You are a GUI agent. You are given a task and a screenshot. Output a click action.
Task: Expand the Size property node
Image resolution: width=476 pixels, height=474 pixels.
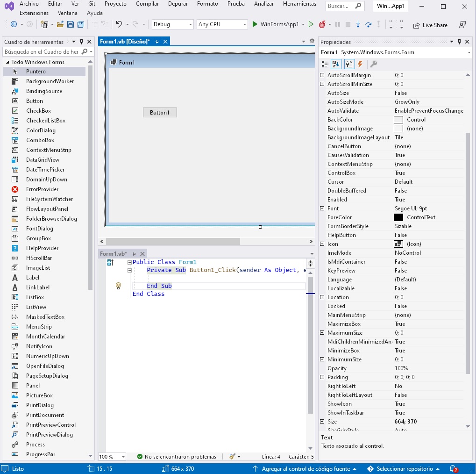click(x=322, y=422)
